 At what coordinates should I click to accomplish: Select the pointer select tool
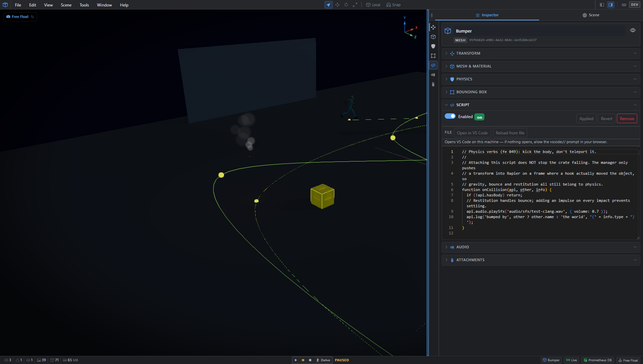click(328, 5)
